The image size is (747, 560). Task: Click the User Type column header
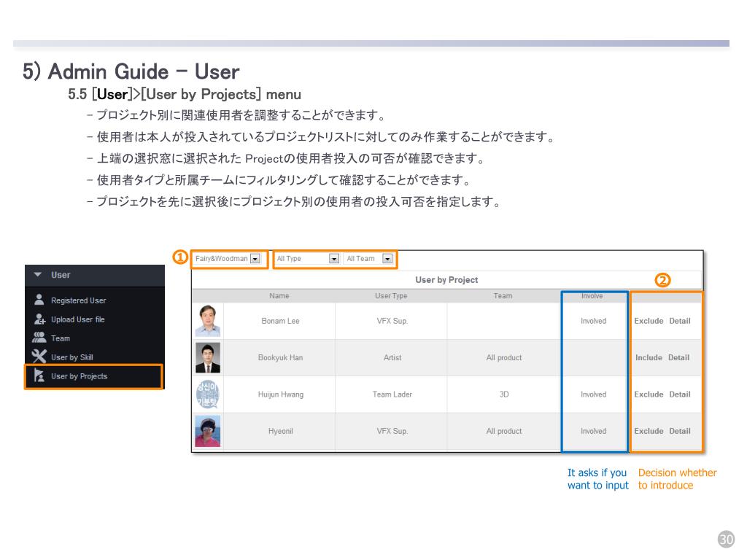pyautogui.click(x=391, y=296)
